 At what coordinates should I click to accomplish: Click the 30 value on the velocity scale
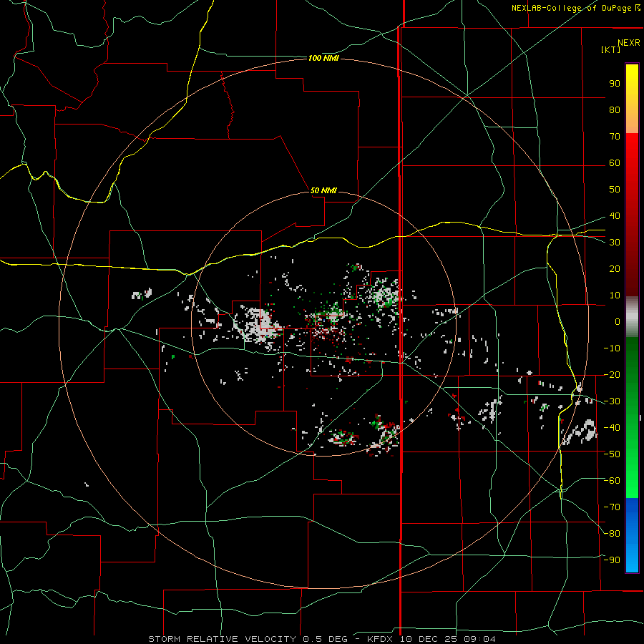(x=615, y=243)
